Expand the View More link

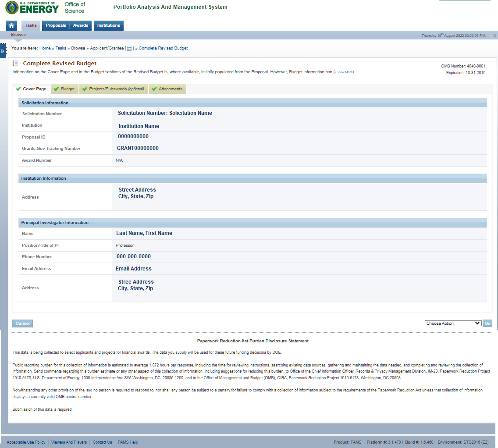343,72
